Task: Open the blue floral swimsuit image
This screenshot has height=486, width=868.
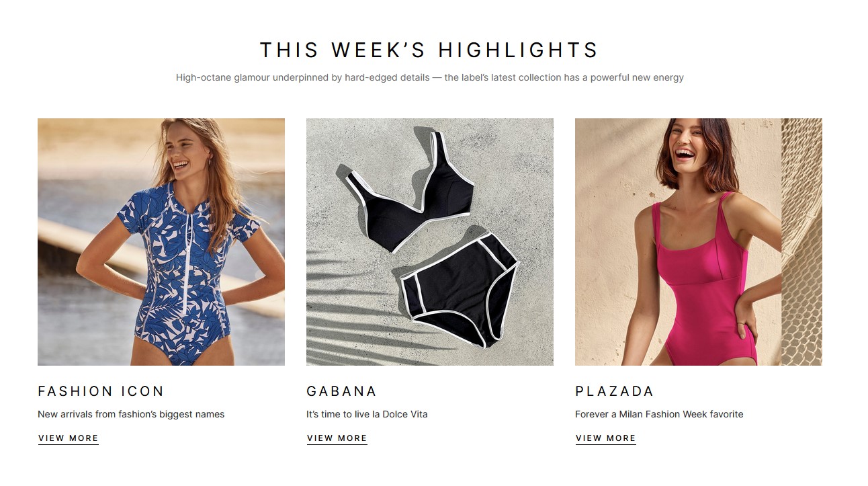Action: (161, 242)
